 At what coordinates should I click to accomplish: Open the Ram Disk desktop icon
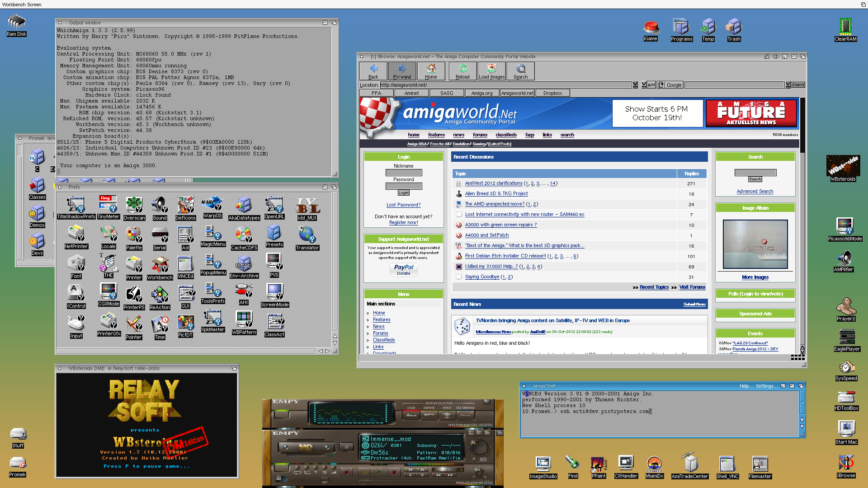tap(16, 25)
